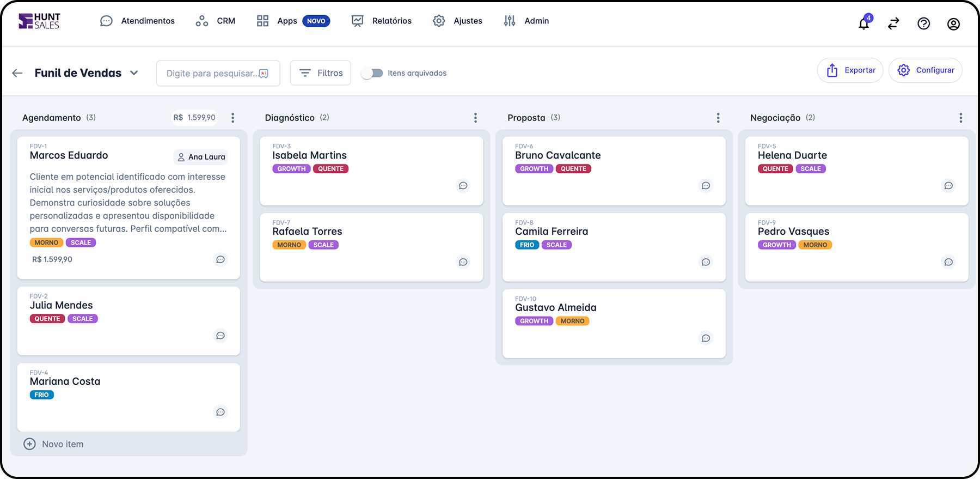Open the Isabela Martins card
The height and width of the screenshot is (479, 980).
[371, 171]
